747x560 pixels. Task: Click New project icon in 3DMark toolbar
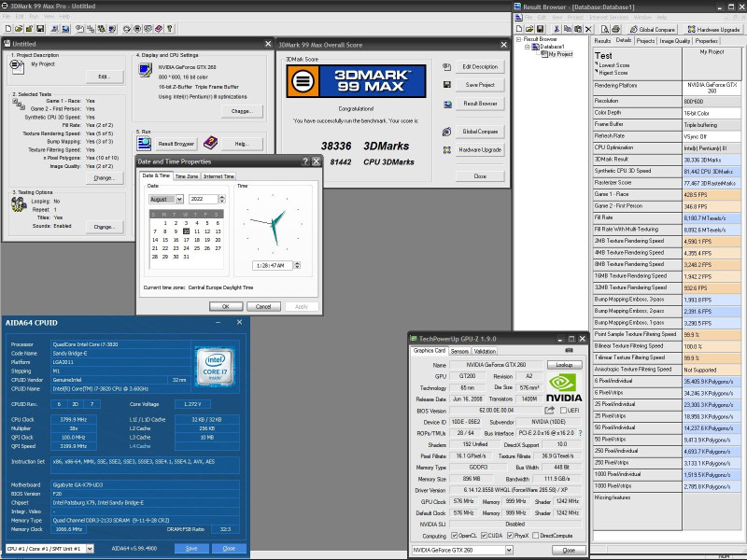click(x=8, y=29)
